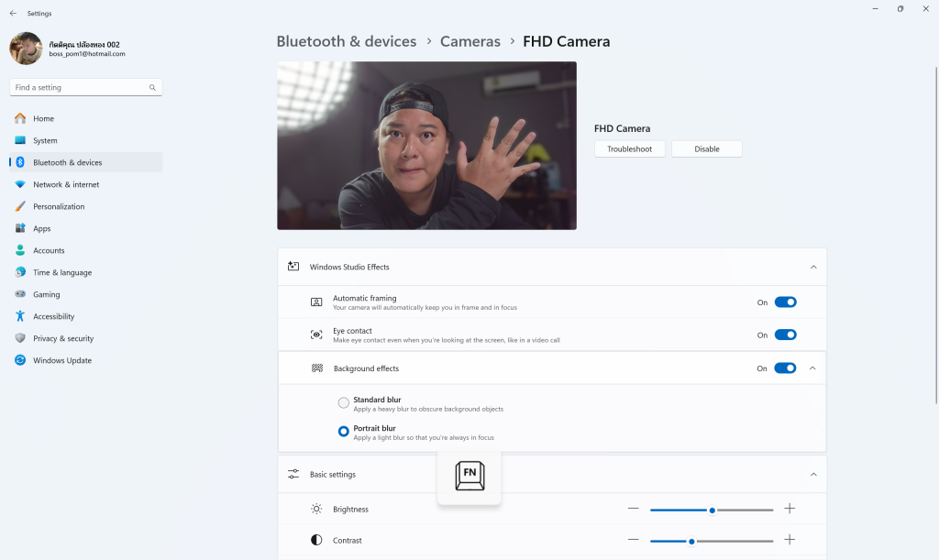Open Personalization settings
The image size is (939, 560).
85,206
